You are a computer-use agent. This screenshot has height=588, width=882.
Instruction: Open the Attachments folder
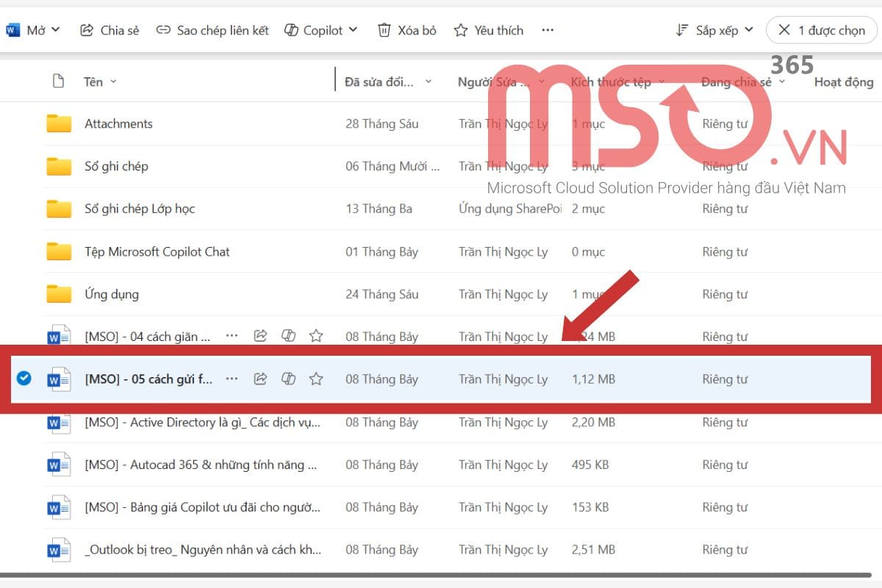[x=118, y=123]
